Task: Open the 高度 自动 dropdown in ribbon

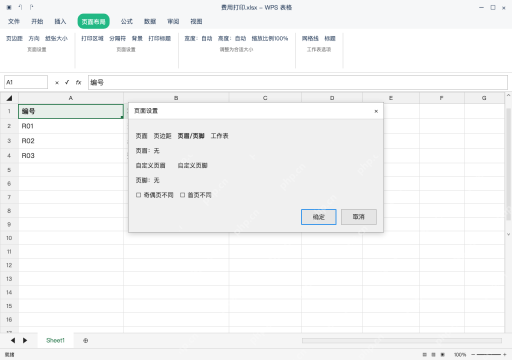Action: (x=232, y=38)
